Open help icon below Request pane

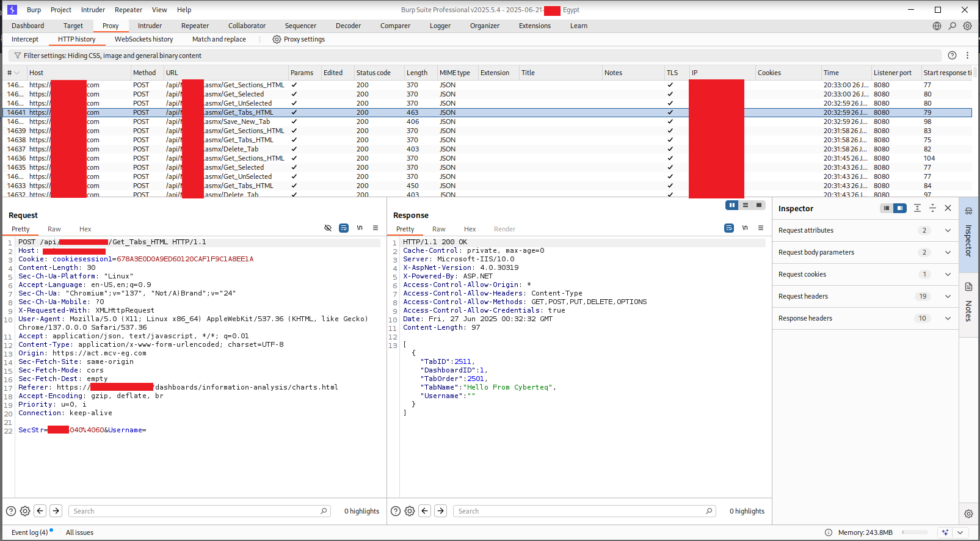click(x=10, y=511)
